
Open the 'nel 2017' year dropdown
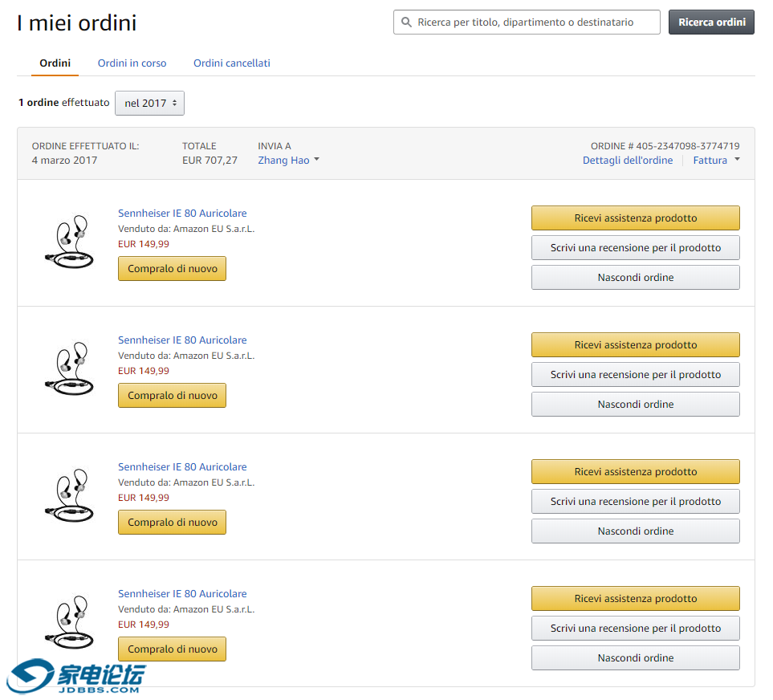tap(149, 104)
